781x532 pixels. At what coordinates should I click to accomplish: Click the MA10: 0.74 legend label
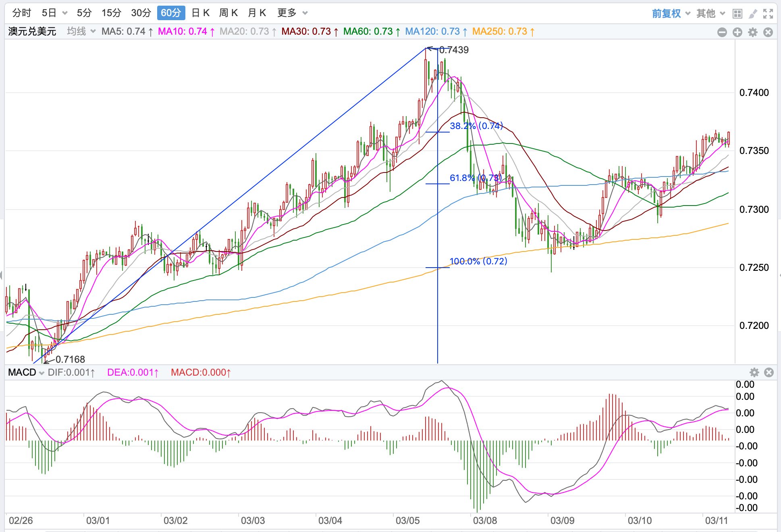coord(186,31)
